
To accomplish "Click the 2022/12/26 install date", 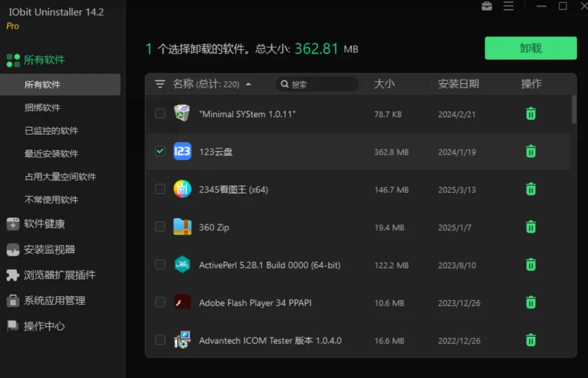I will 460,341.
